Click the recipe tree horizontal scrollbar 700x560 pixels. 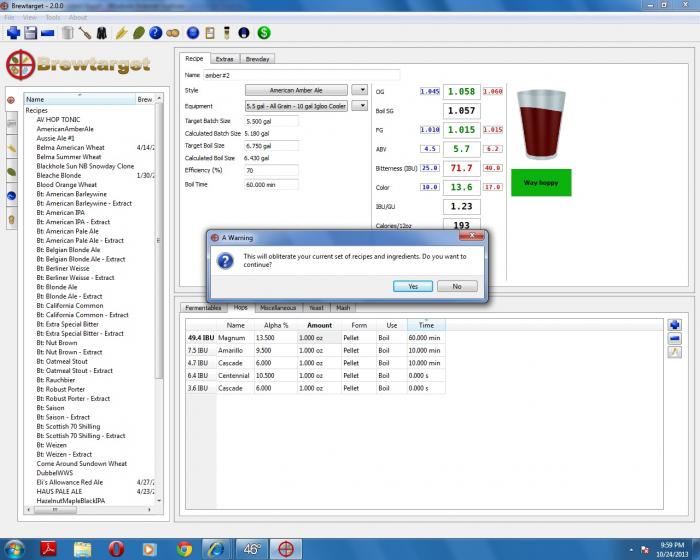pos(54,510)
